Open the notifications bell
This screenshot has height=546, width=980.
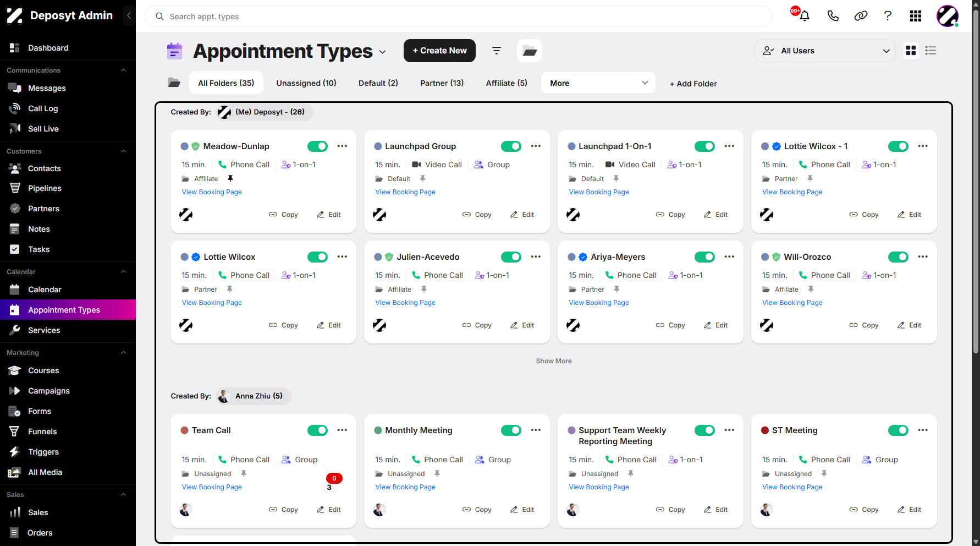click(805, 16)
